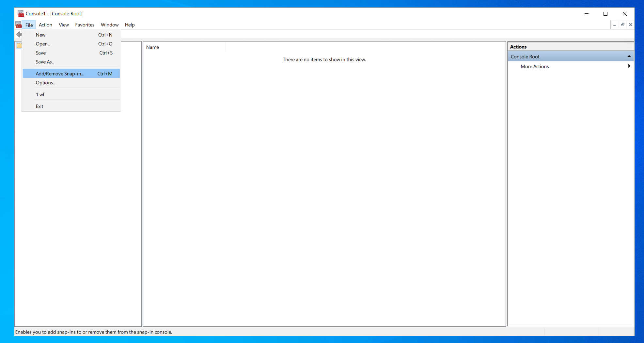Select Exit from the File menu
Screen dimensions: 644x343
(x=39, y=106)
